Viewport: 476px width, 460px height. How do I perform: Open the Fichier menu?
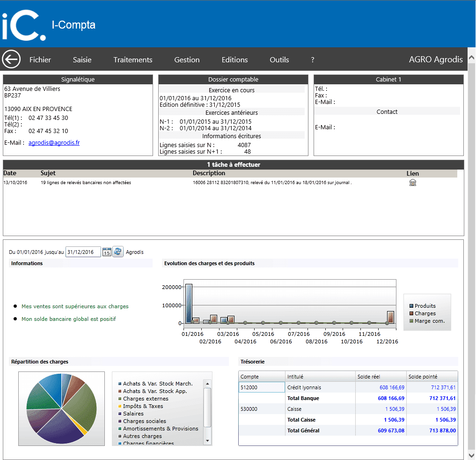[x=40, y=60]
